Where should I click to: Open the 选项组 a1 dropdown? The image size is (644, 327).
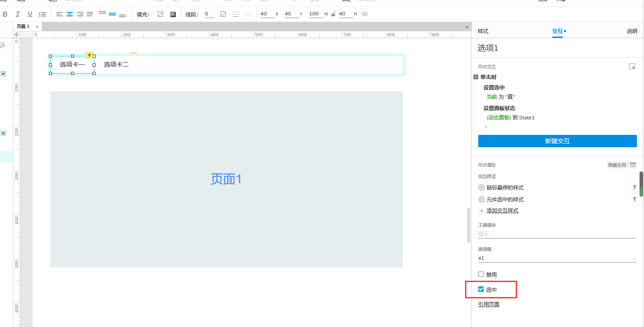pyautogui.click(x=635, y=259)
